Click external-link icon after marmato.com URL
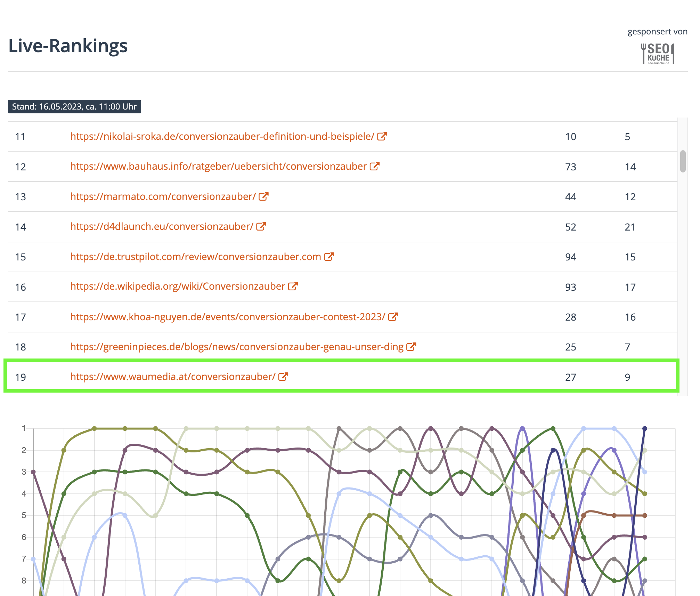This screenshot has height=596, width=700. [x=263, y=196]
